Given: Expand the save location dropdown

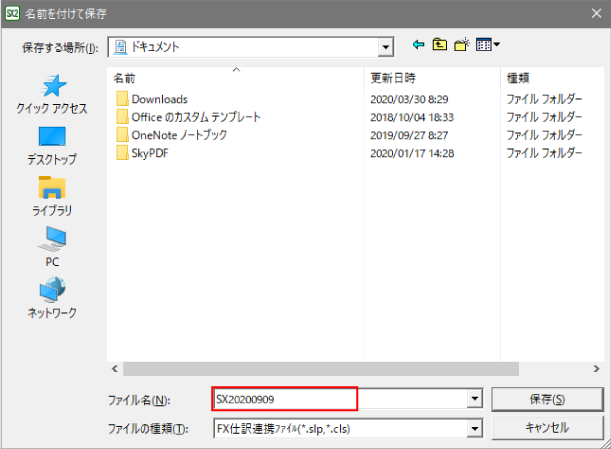Looking at the screenshot, I should (385, 47).
